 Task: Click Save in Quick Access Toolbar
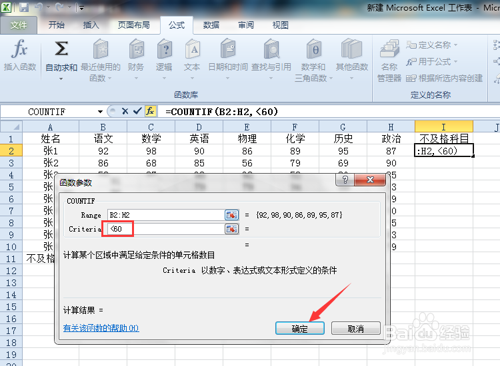(x=24, y=7)
